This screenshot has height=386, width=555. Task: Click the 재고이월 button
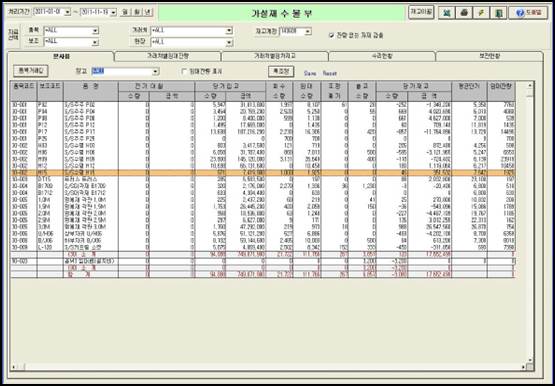(421, 12)
